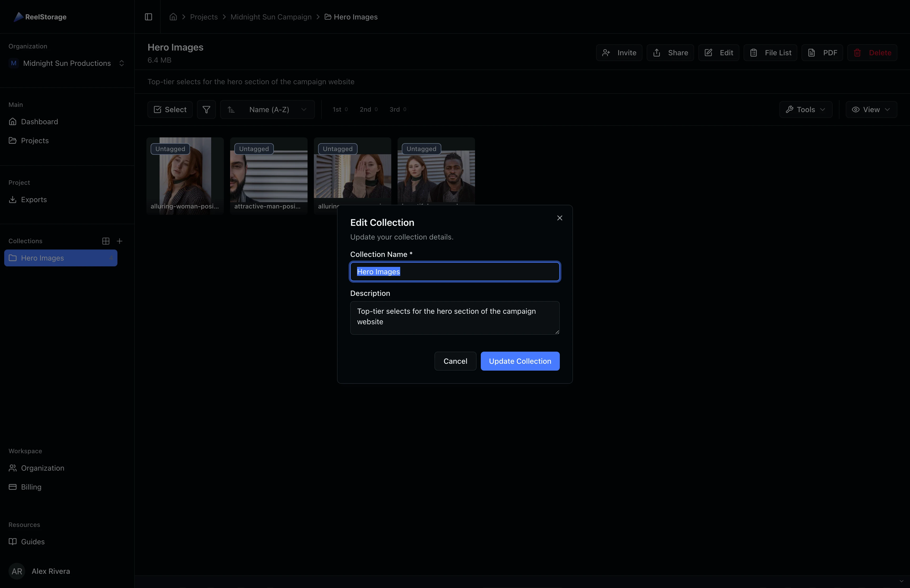
Task: Open the Dashboard sidebar entry
Action: (x=40, y=121)
